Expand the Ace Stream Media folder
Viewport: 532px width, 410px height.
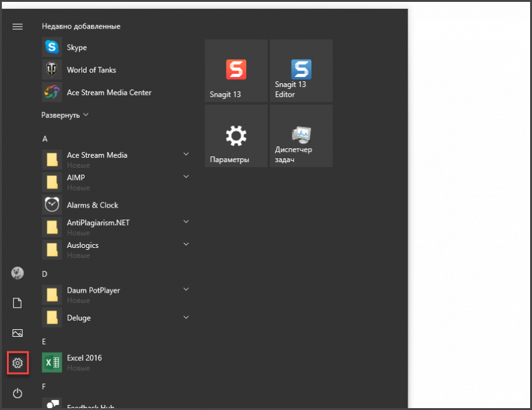coord(186,155)
